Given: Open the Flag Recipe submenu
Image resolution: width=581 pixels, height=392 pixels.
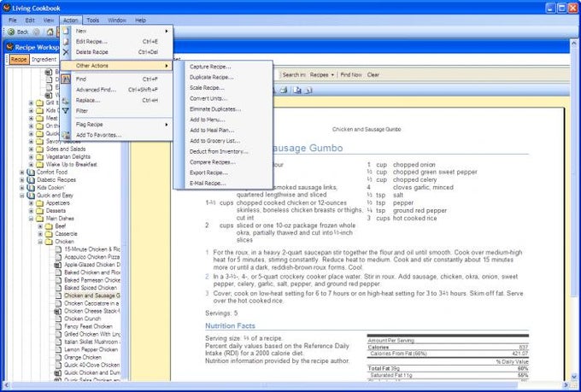Looking at the screenshot, I should (116, 125).
